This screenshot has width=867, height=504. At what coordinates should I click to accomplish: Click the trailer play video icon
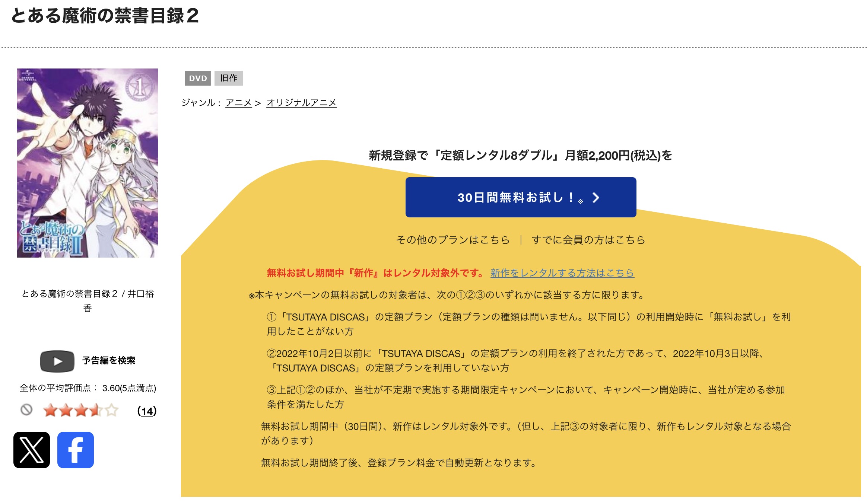(57, 361)
